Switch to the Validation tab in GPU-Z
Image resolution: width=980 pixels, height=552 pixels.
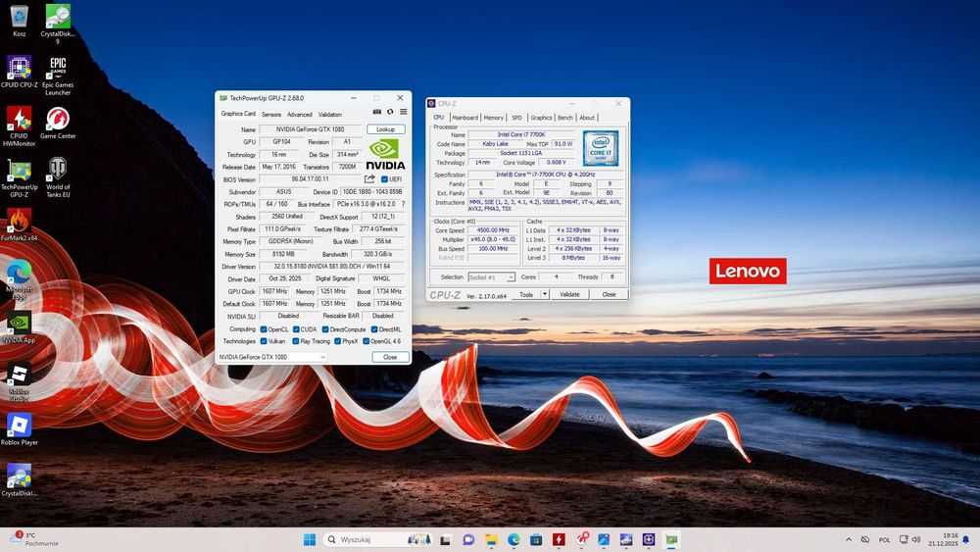tap(330, 115)
